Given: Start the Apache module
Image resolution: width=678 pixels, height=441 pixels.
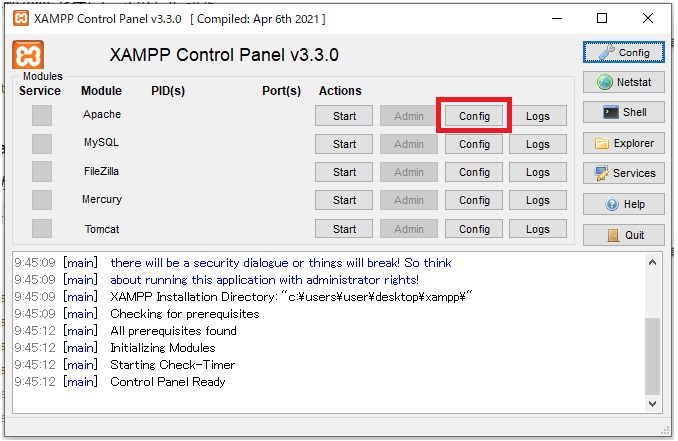Looking at the screenshot, I should point(344,116).
